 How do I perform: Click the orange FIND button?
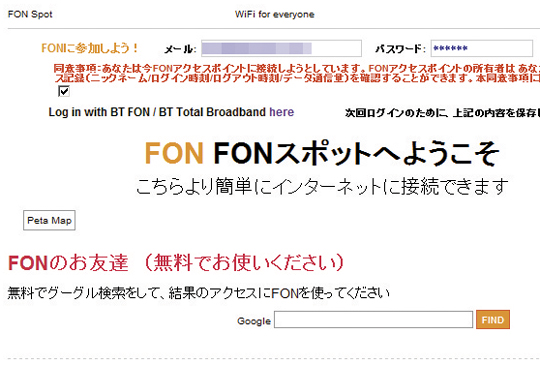[493, 320]
